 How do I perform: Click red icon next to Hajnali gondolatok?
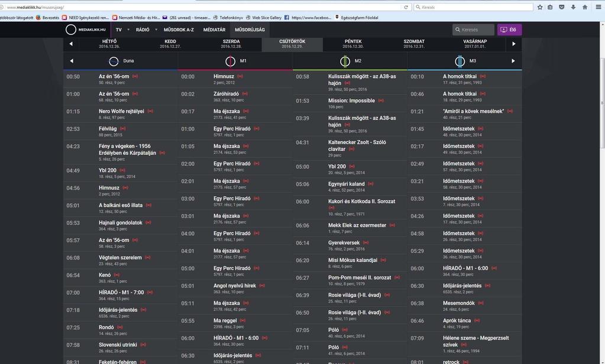tap(148, 223)
